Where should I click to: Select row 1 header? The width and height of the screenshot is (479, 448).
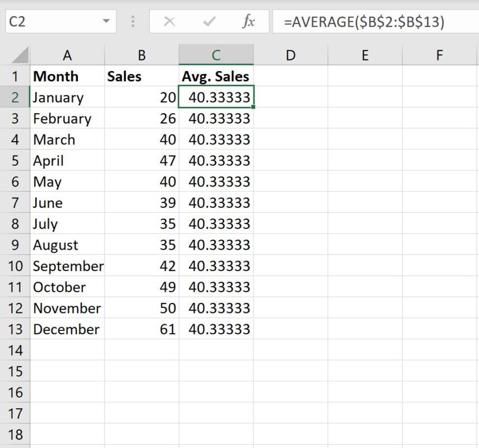coord(15,76)
